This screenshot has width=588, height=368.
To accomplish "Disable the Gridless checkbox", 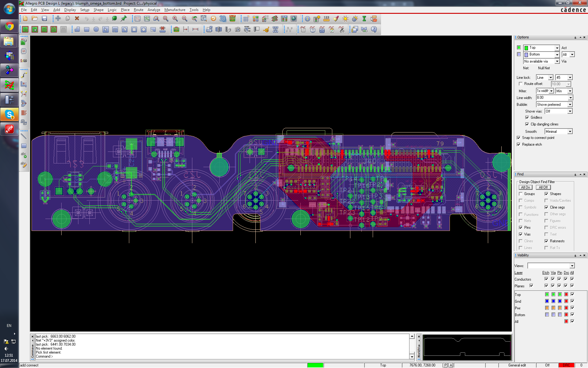I will coord(527,117).
